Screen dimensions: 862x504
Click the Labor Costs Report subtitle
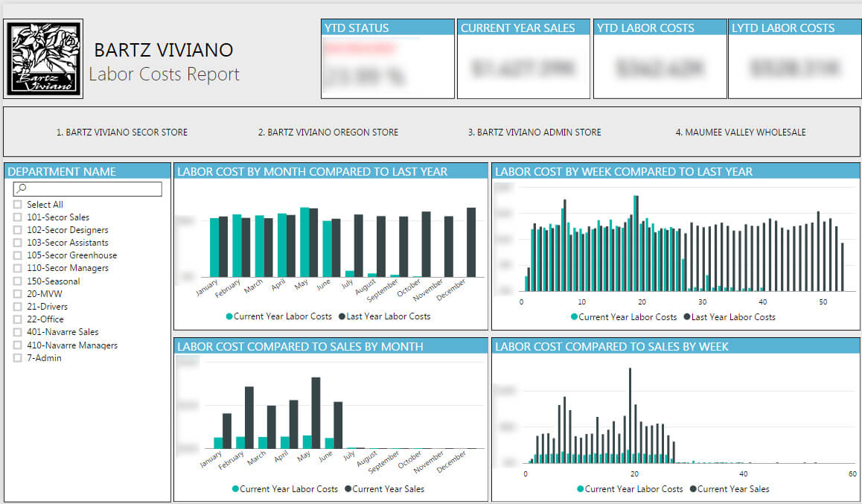tap(165, 74)
